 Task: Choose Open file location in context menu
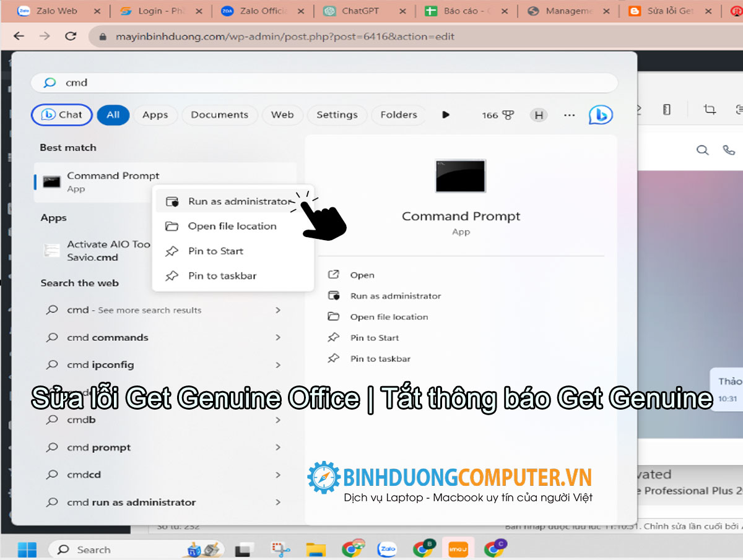[x=233, y=226]
